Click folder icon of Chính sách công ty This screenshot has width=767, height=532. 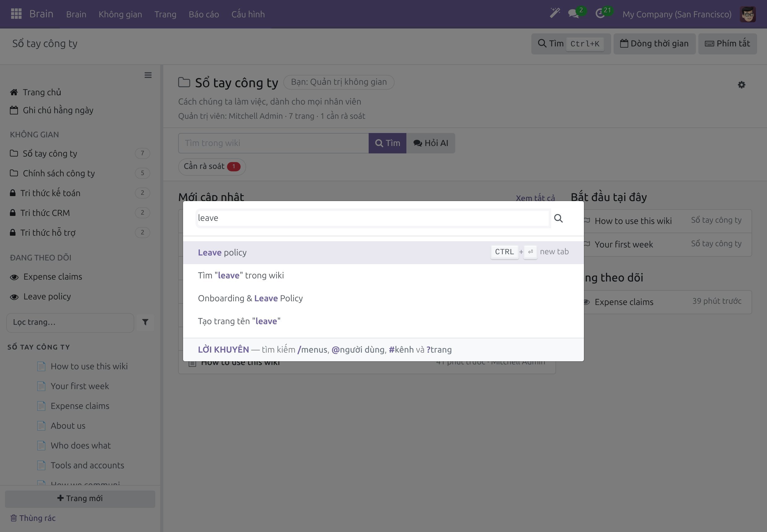click(14, 173)
